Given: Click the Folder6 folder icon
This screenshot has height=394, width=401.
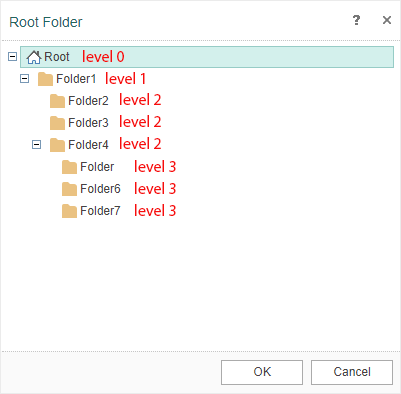Looking at the screenshot, I should point(69,189).
